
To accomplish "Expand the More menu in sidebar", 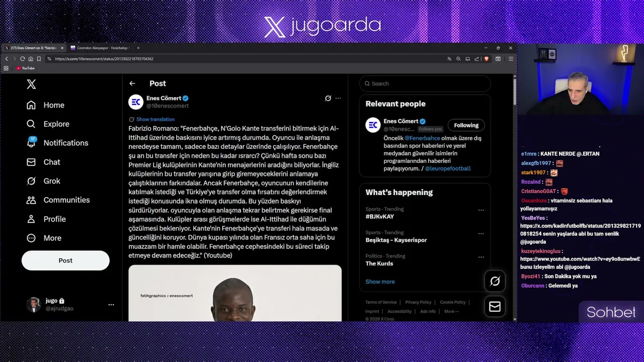I will click(x=44, y=238).
